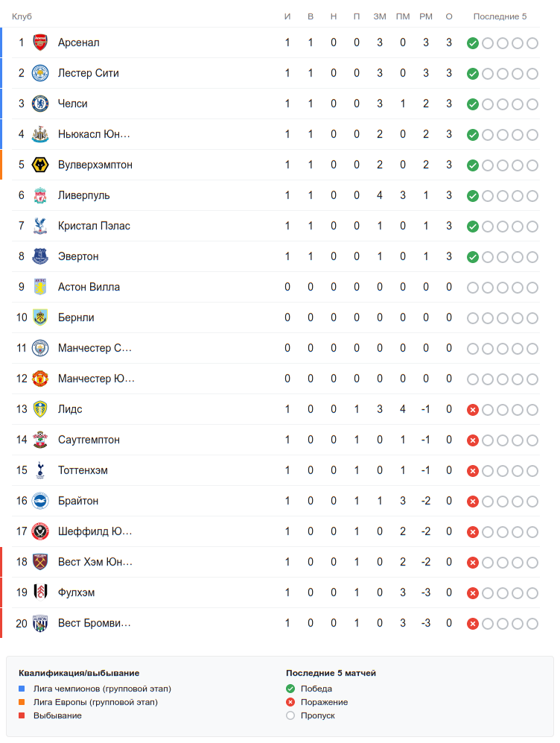
Task: Click the Leicester City club crest
Action: tap(40, 73)
